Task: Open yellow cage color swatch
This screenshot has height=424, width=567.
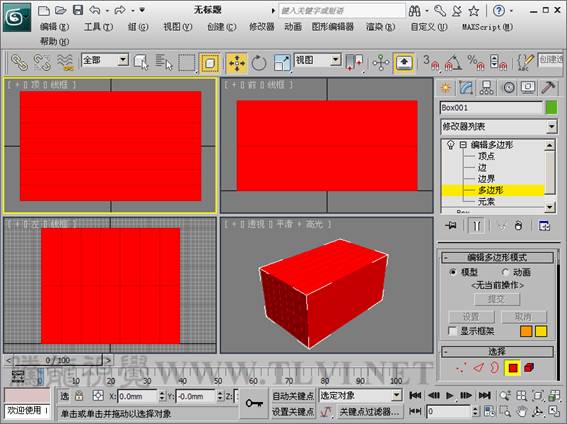Action: click(x=541, y=331)
